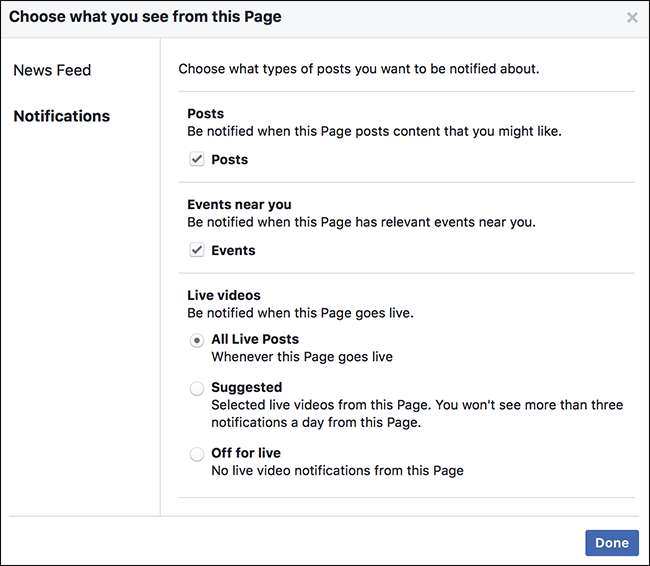
Task: Uncheck the Posts notification checkbox
Action: coord(197,160)
